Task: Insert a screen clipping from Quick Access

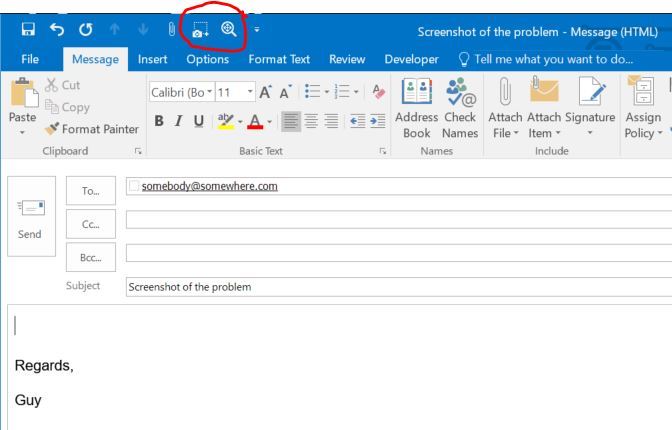Action: [200, 30]
